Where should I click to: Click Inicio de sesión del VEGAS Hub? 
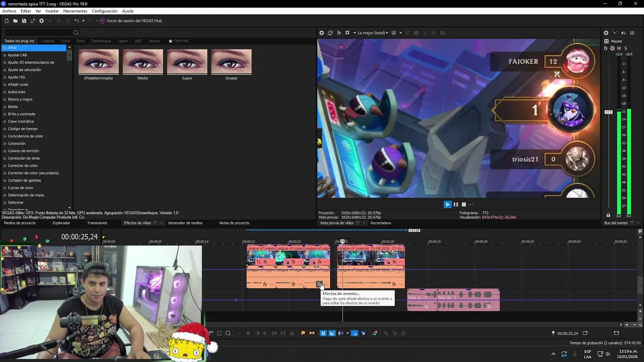click(x=134, y=21)
